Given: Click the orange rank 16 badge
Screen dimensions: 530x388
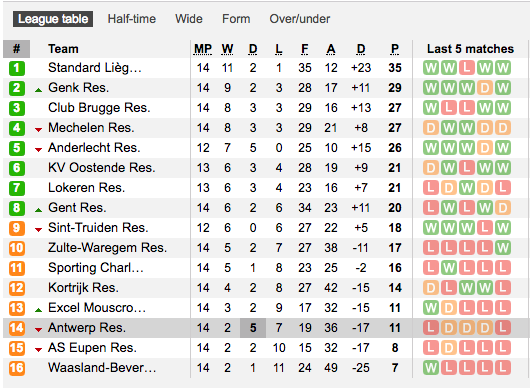Looking at the screenshot, I should coord(17,368).
